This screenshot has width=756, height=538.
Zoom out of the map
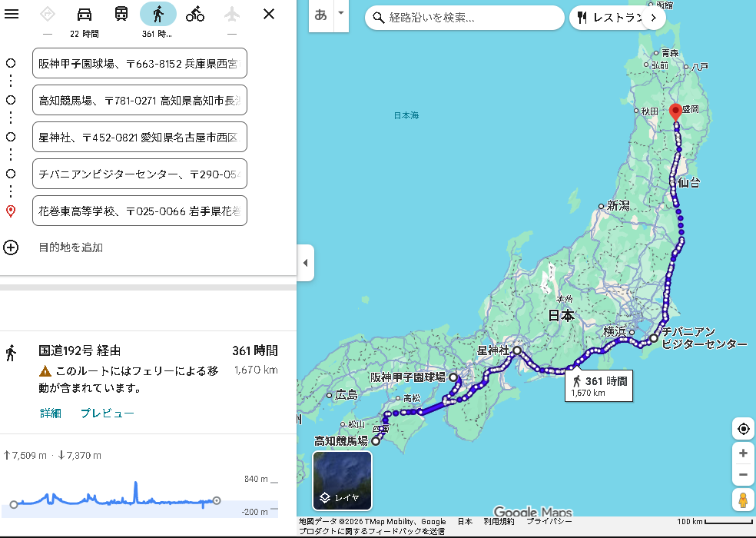(742, 474)
